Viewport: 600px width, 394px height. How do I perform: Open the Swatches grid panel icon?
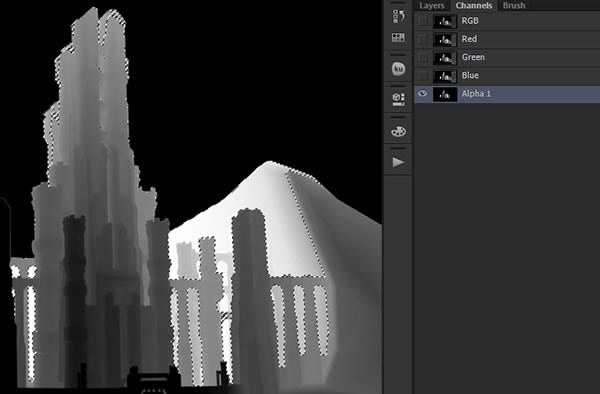click(x=398, y=37)
